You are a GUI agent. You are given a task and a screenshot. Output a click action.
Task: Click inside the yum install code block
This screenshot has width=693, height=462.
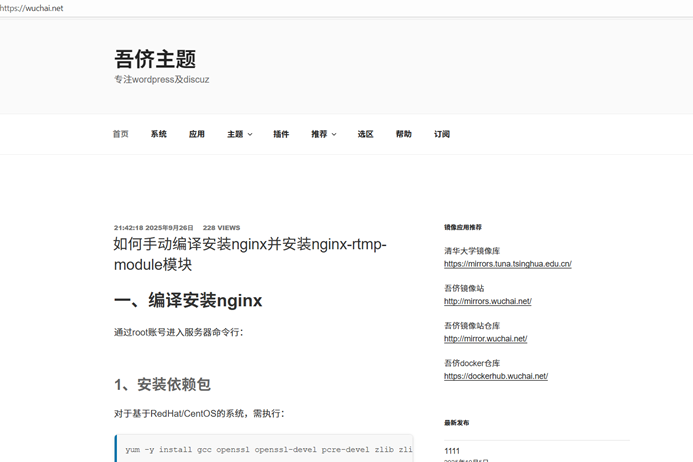(266, 450)
